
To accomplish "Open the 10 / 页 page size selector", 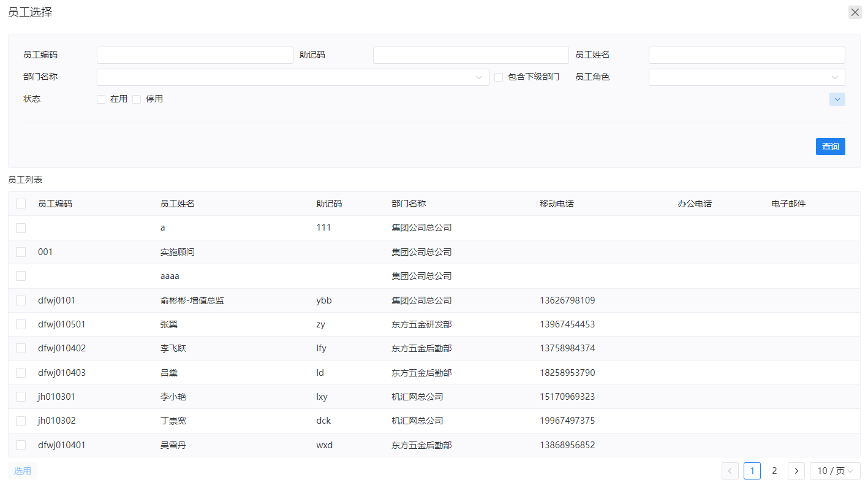I will point(834,471).
